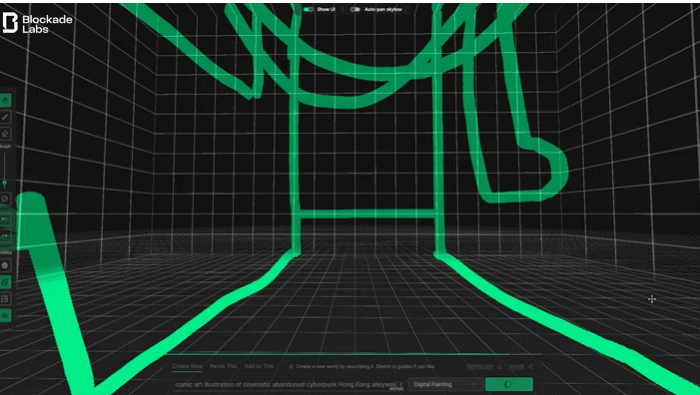The height and width of the screenshot is (395, 700).
Task: Click the square frame guide icon
Action: [x=5, y=299]
